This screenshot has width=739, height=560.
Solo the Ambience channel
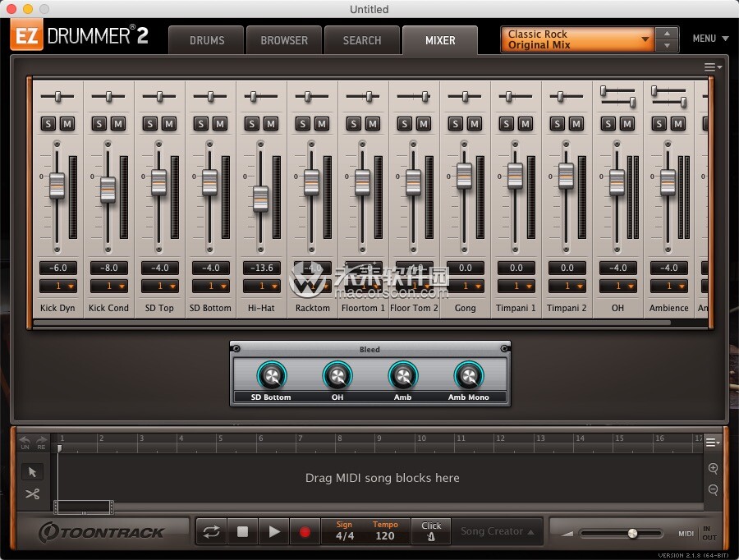(x=659, y=124)
